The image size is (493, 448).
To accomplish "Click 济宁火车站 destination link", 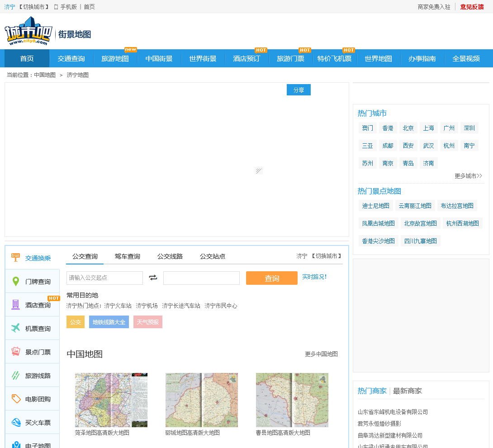I will click(118, 306).
